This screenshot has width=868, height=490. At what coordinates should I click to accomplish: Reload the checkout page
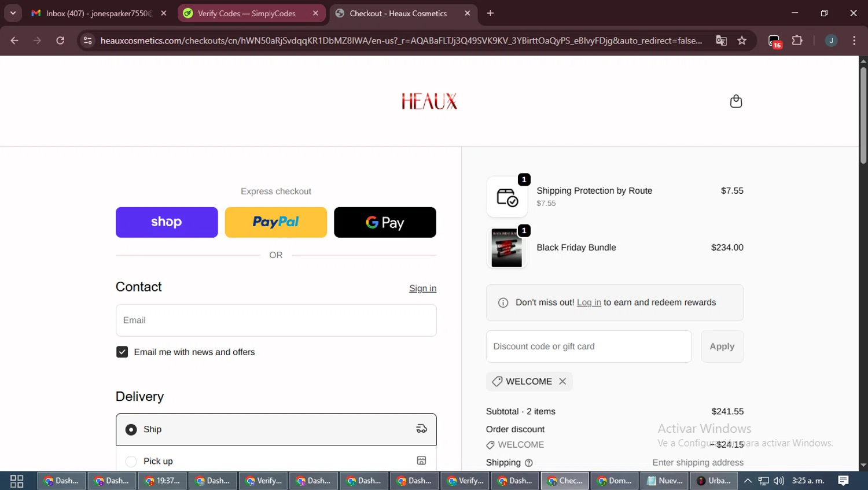(60, 40)
